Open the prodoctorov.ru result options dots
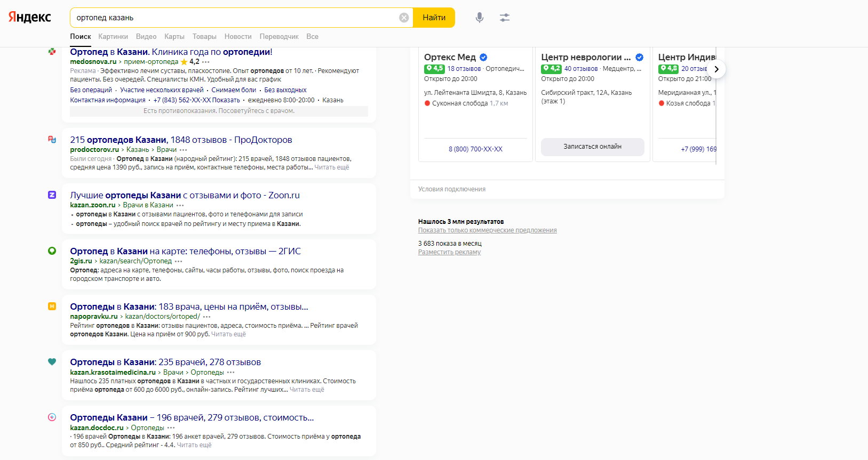Viewport: 868px width, 460px height. (x=184, y=150)
